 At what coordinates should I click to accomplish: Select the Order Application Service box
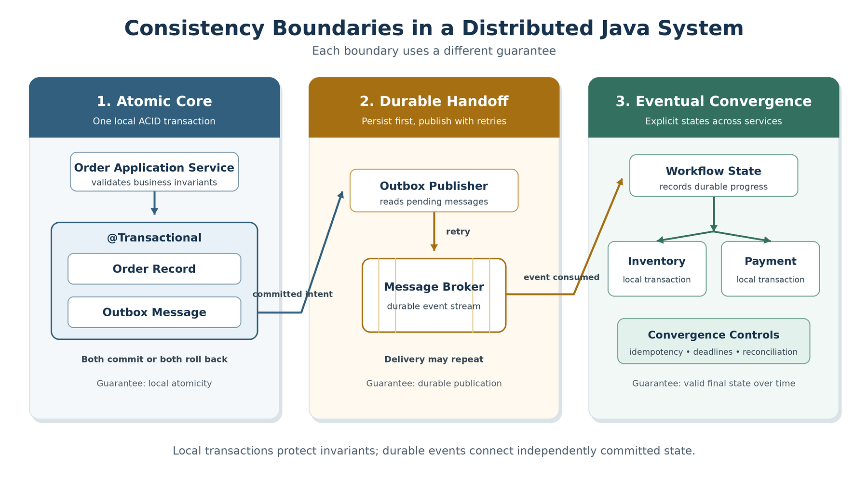(x=154, y=172)
